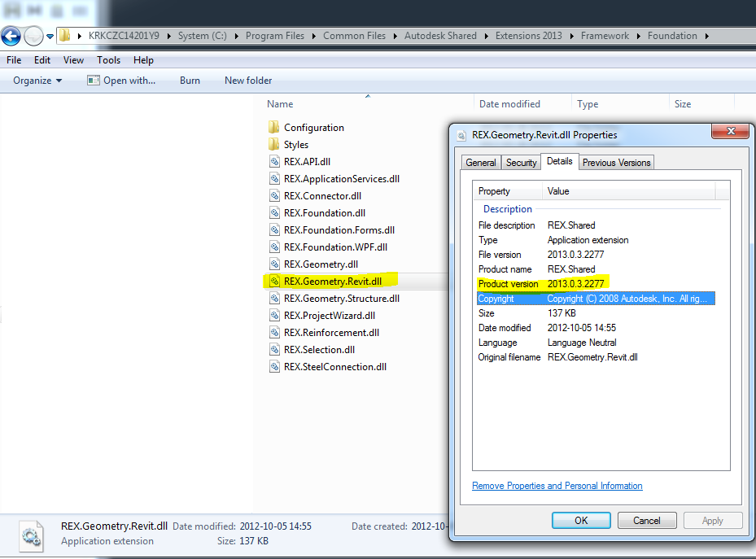Open the Edit menu
Screen dimensions: 756x559
point(42,59)
